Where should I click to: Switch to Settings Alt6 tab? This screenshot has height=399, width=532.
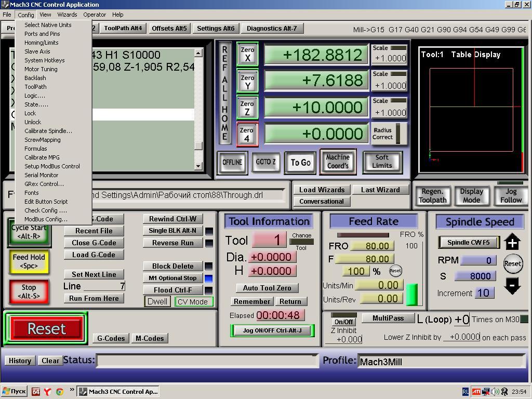tap(216, 28)
